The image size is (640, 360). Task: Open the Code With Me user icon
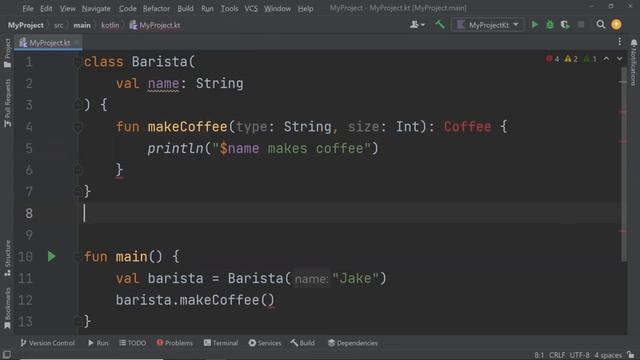click(x=417, y=25)
